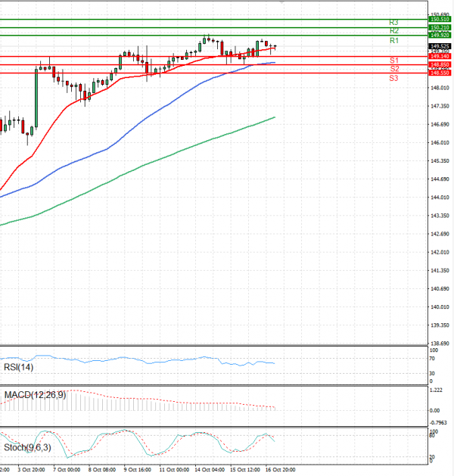Click the 139.350 price axis value
Viewport: 454px width, 476px height.
440,325
